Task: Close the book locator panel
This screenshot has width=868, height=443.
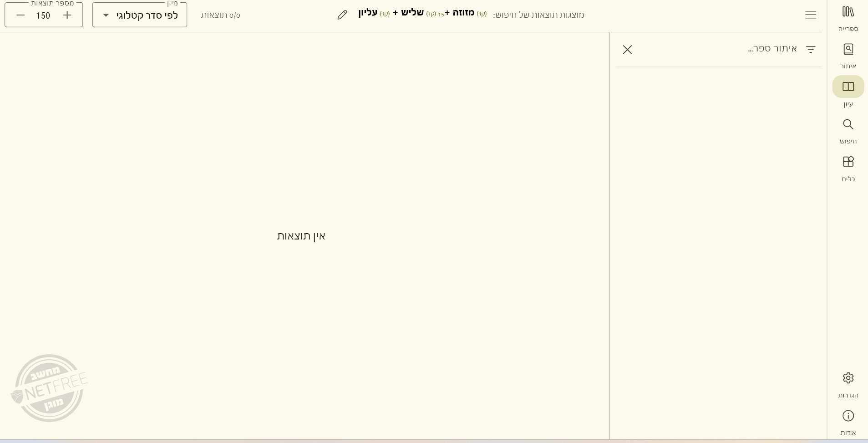Action: (x=627, y=50)
